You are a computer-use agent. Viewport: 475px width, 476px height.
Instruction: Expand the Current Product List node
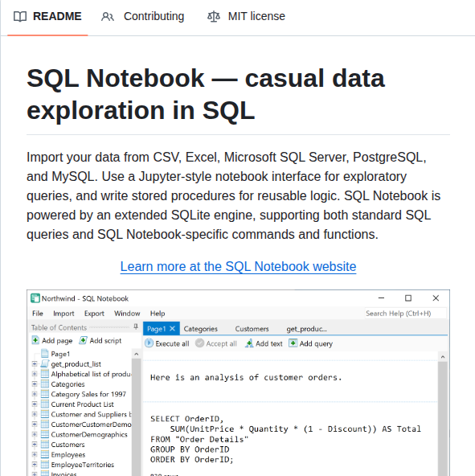tap(35, 404)
